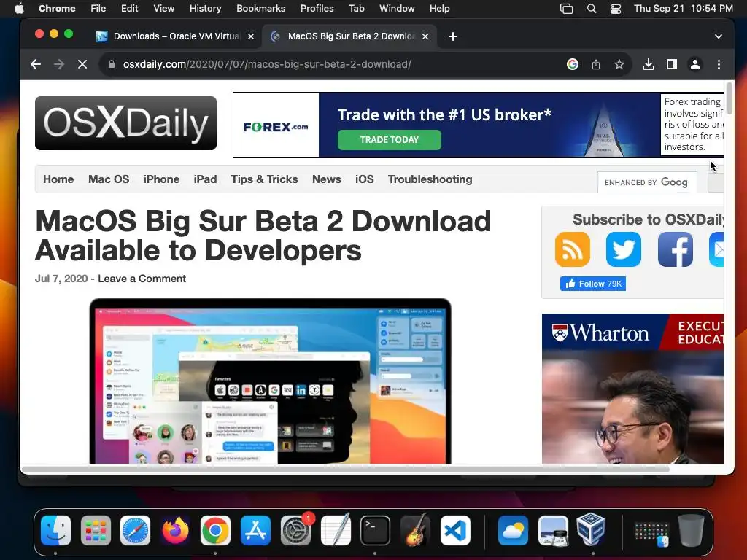Open the History menu
Screen dimensions: 747x560
click(x=205, y=9)
